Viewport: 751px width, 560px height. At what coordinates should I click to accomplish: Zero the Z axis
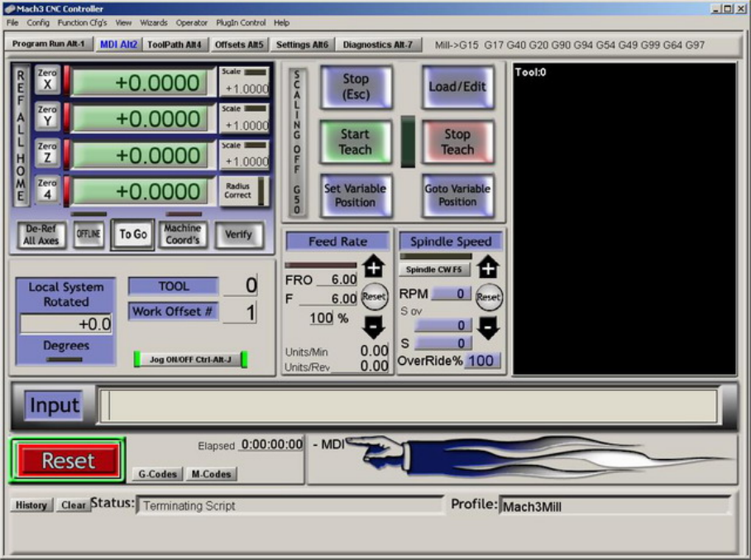(47, 152)
